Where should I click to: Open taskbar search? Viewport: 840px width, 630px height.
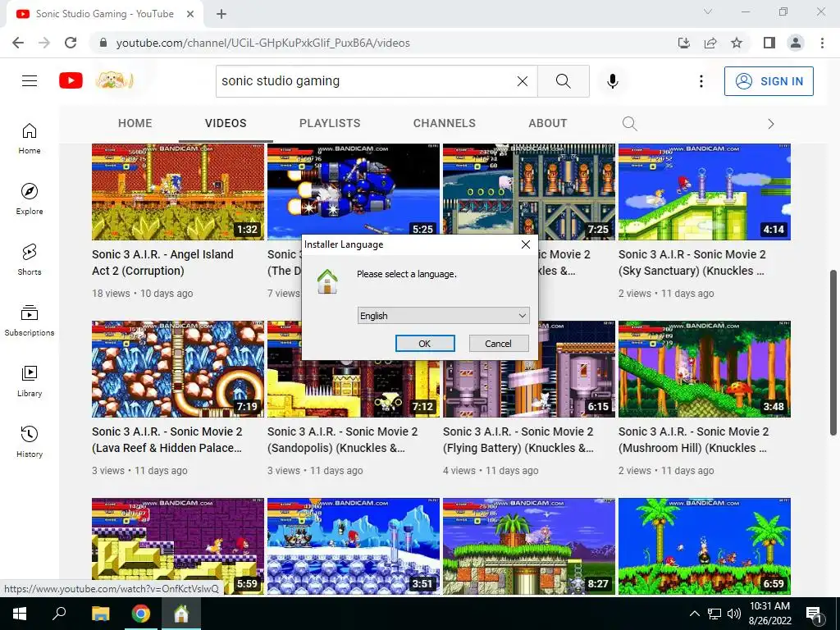[x=59, y=614]
